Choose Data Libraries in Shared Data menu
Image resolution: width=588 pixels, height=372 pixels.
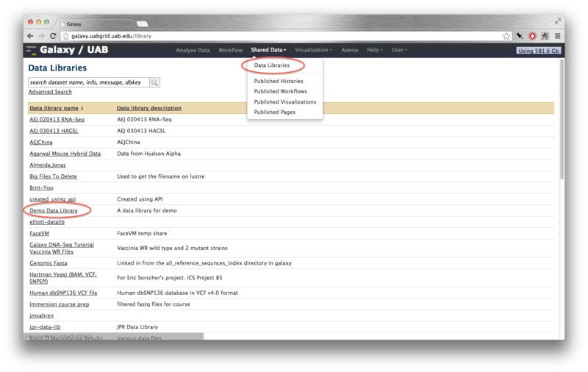coord(272,65)
